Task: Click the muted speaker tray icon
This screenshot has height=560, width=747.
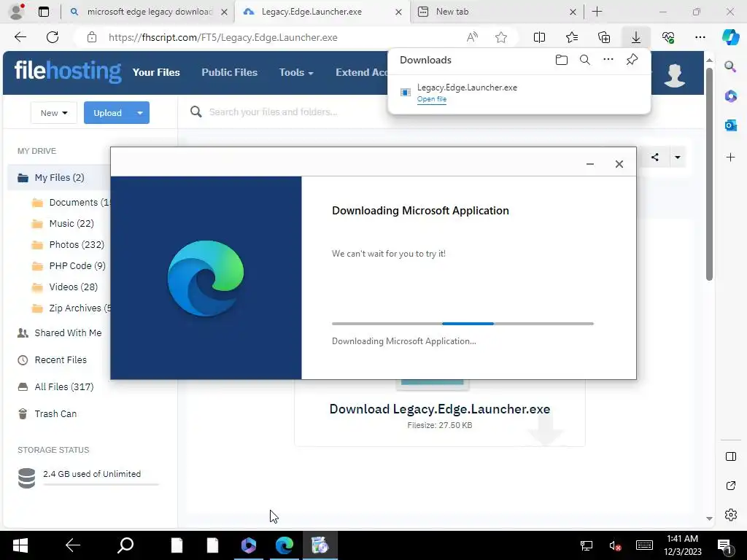Action: (614, 545)
